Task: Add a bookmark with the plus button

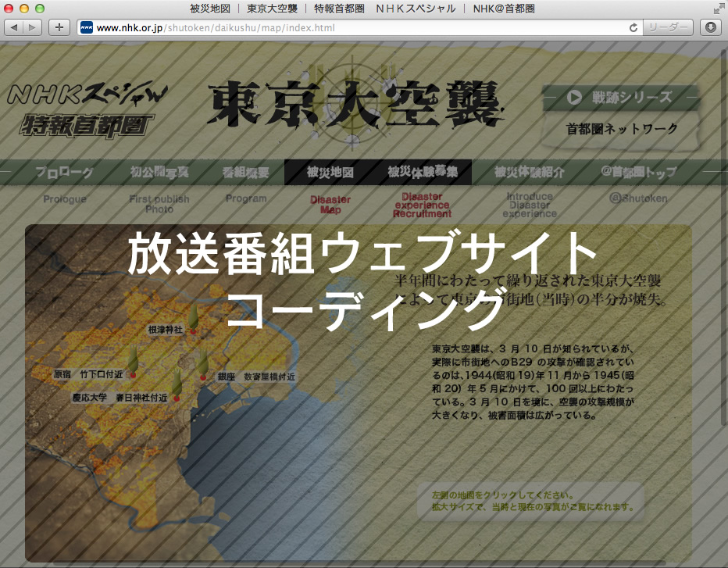Action: [59, 27]
